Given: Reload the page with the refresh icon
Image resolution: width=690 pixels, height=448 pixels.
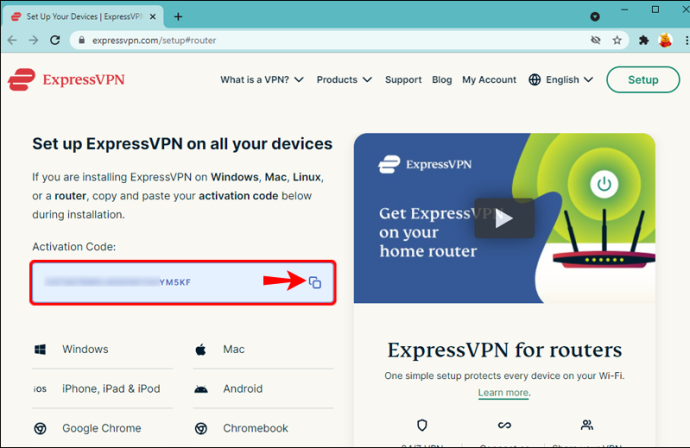Looking at the screenshot, I should pos(55,40).
